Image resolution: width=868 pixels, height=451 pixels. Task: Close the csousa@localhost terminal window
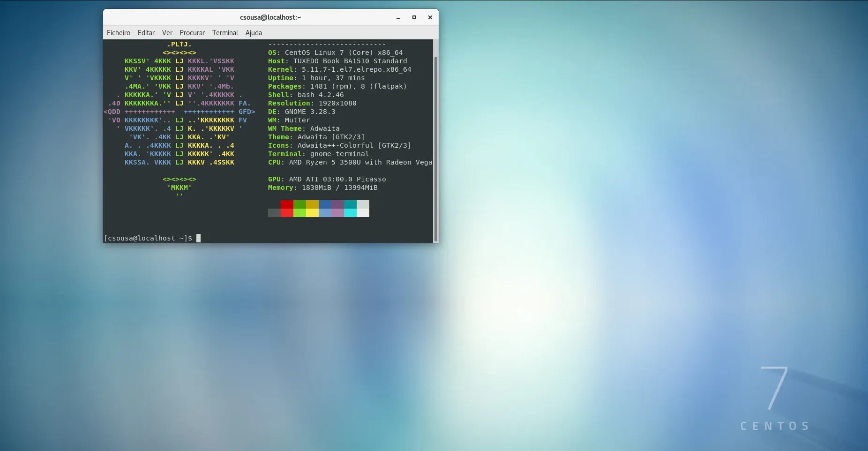pyautogui.click(x=430, y=18)
